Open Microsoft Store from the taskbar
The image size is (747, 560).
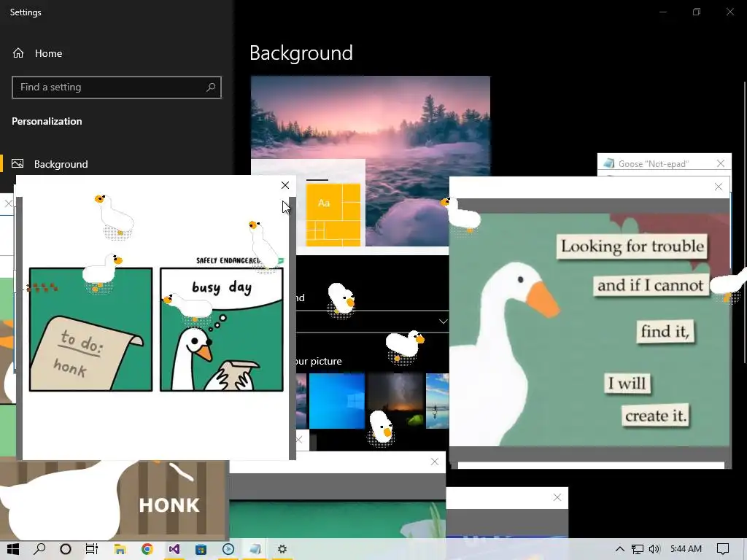tap(201, 549)
